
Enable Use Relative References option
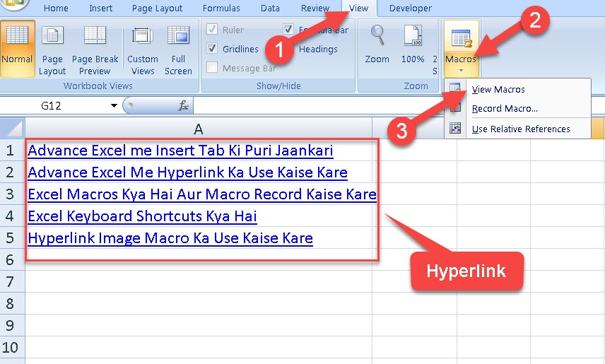pos(520,129)
